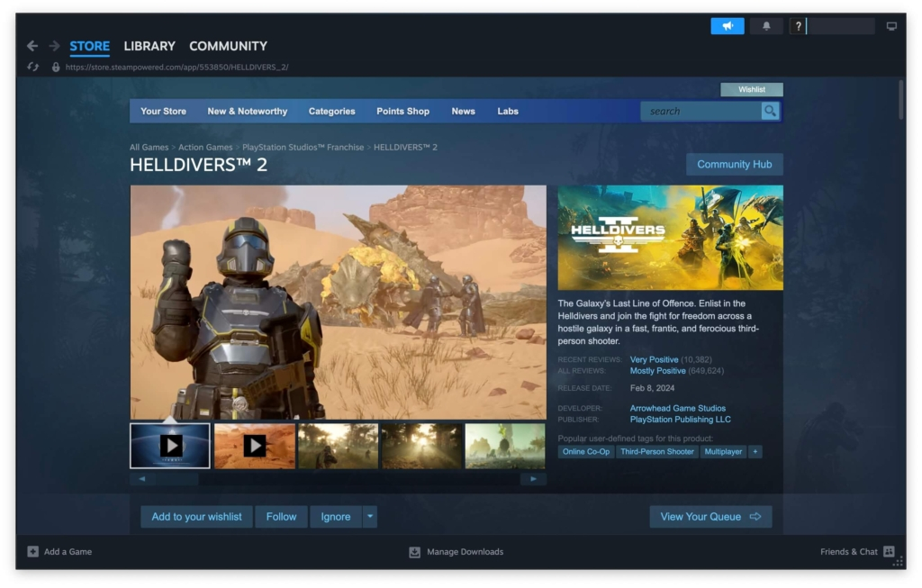Click Add to your wishlist
This screenshot has width=922, height=588.
coord(196,516)
